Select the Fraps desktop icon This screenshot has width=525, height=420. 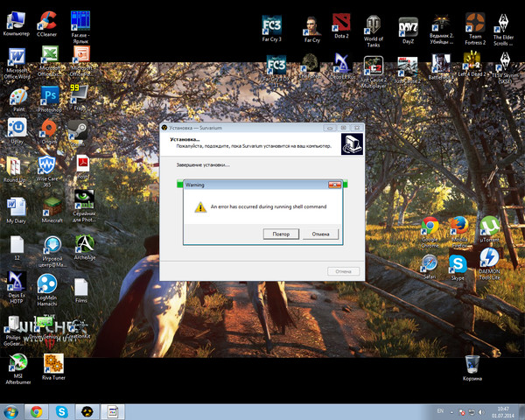(79, 97)
